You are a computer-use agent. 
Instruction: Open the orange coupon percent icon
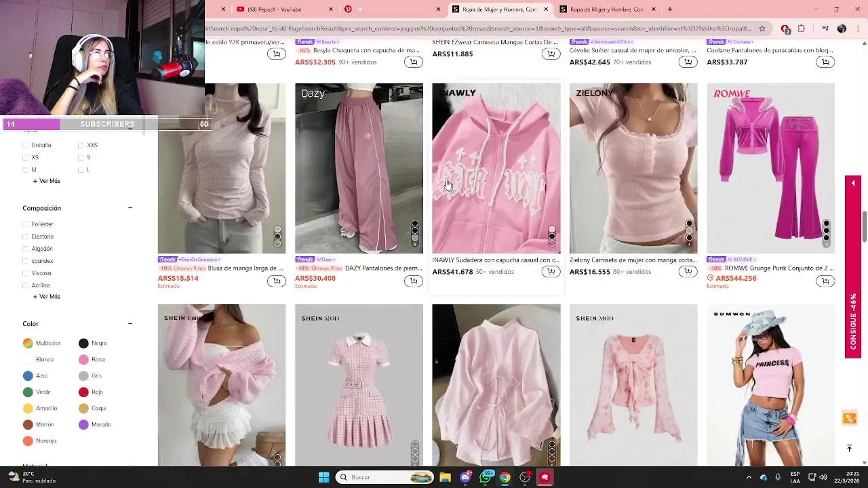tap(849, 418)
